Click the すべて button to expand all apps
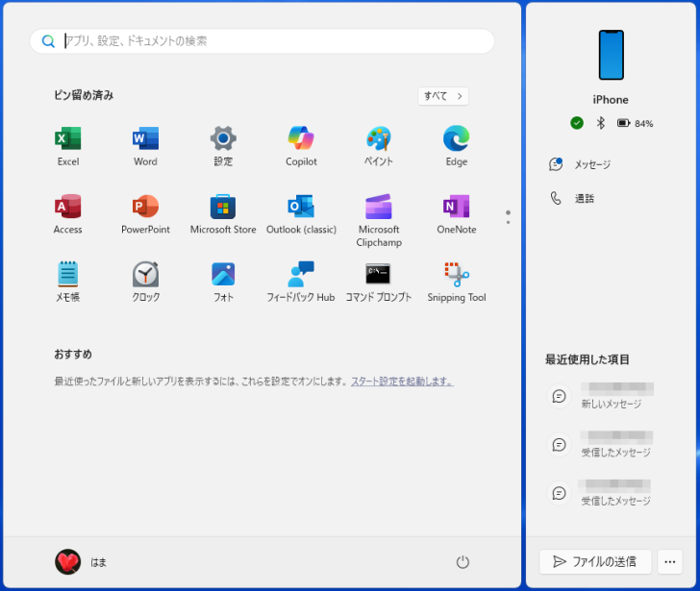700x591 pixels. [443, 96]
